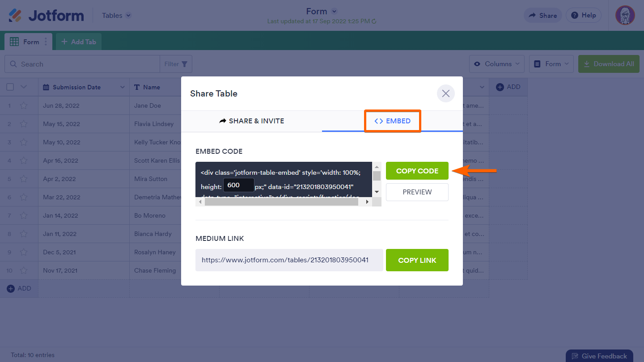Screen dimensions: 644x362
Task: Click the ADD column button
Action: (x=508, y=87)
